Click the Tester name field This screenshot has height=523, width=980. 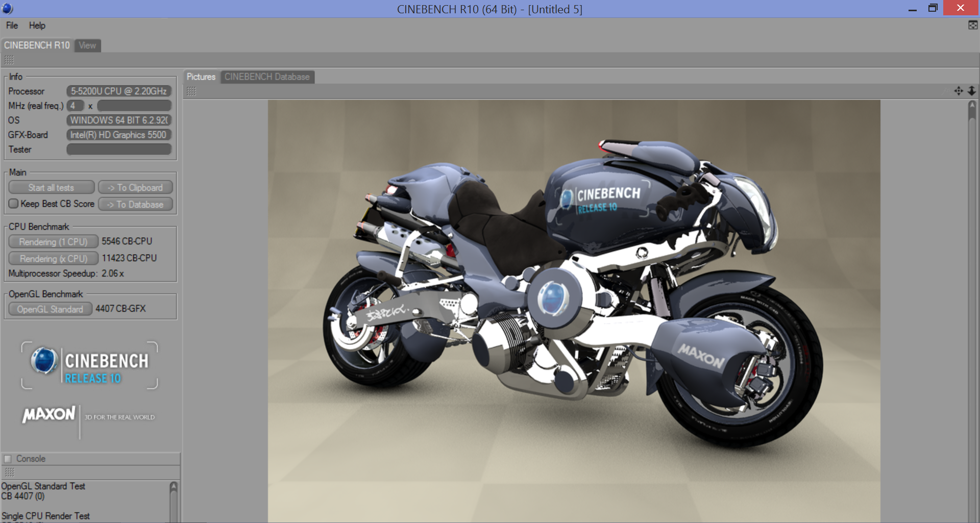coord(118,150)
